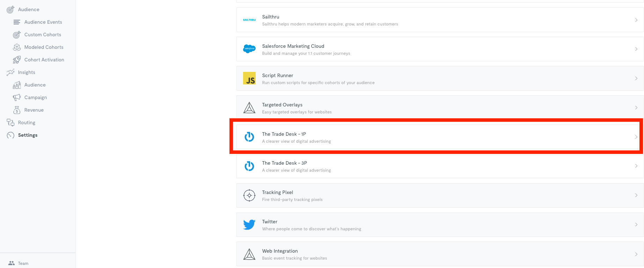Expand The Trade Desk - 1P chevron
The image size is (644, 268).
pyautogui.click(x=636, y=137)
